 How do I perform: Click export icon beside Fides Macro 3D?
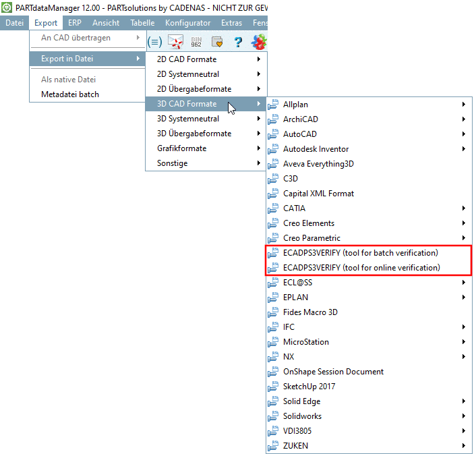(273, 312)
